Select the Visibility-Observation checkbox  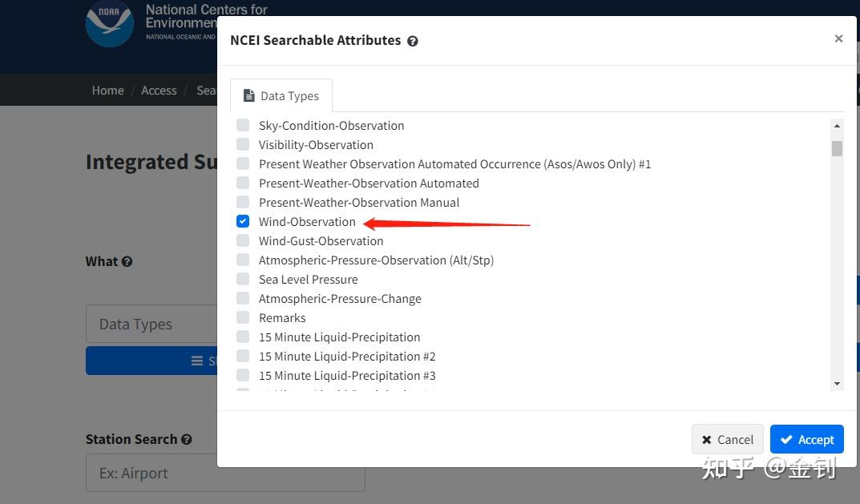pos(243,145)
